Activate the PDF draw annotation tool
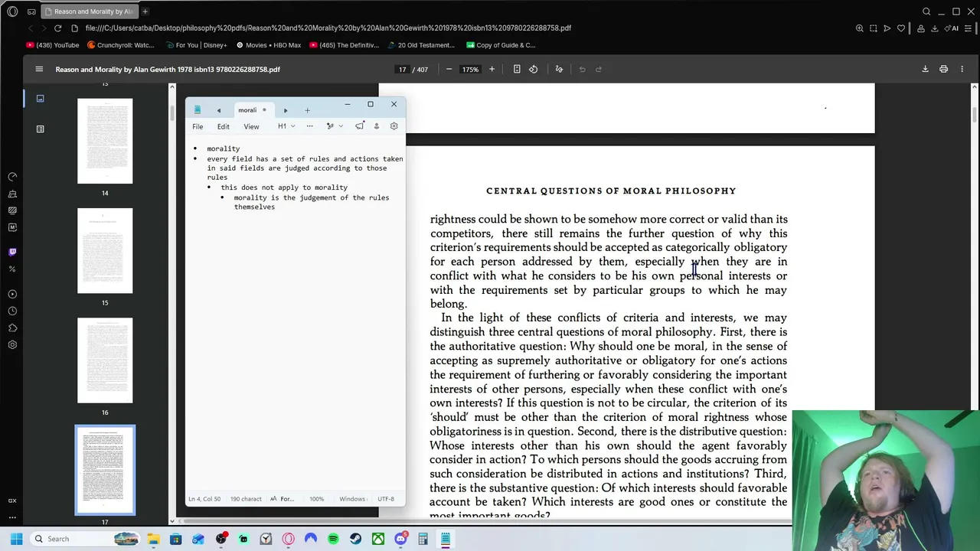This screenshot has width=980, height=551. pyautogui.click(x=559, y=69)
